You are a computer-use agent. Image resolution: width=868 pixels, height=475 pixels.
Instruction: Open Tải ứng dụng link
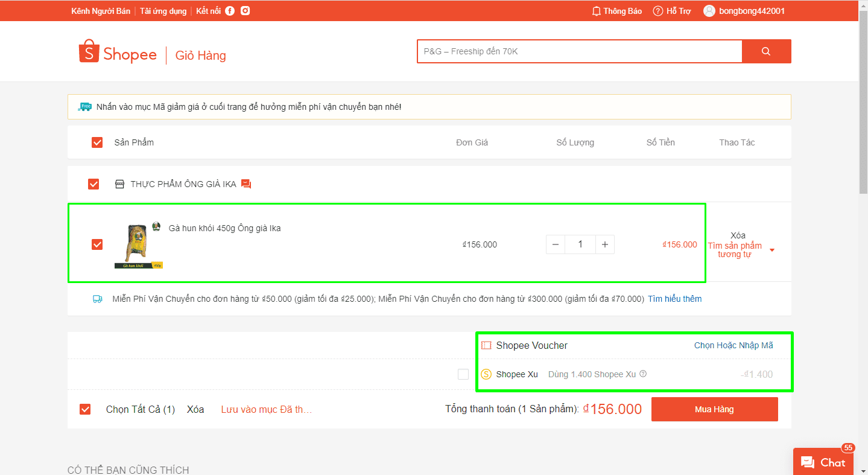[x=163, y=11]
